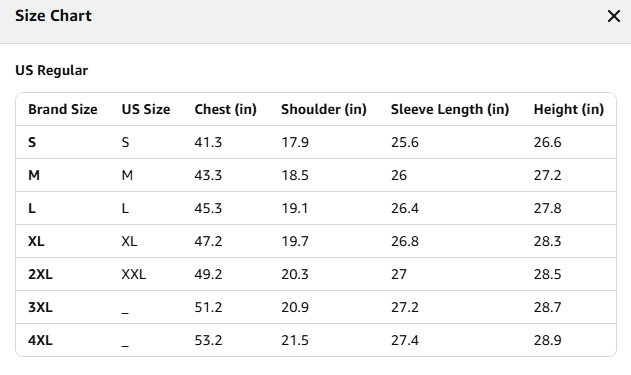Click the XXL US size cell

(x=134, y=274)
